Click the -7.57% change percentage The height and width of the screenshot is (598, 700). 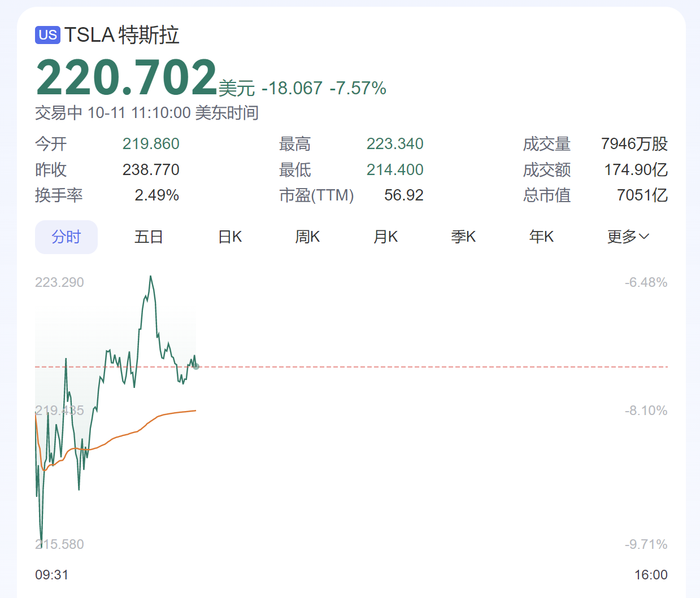click(x=358, y=89)
